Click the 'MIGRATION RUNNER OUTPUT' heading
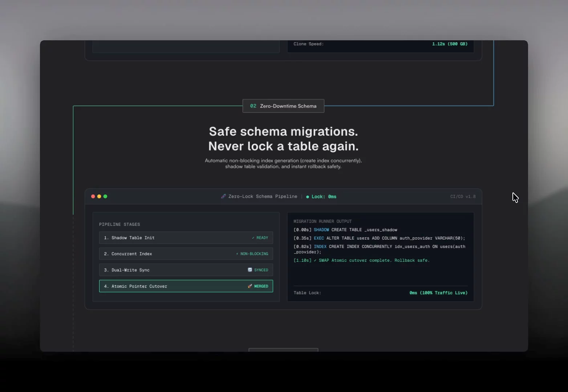Viewport: 568px width, 392px height. click(322, 221)
